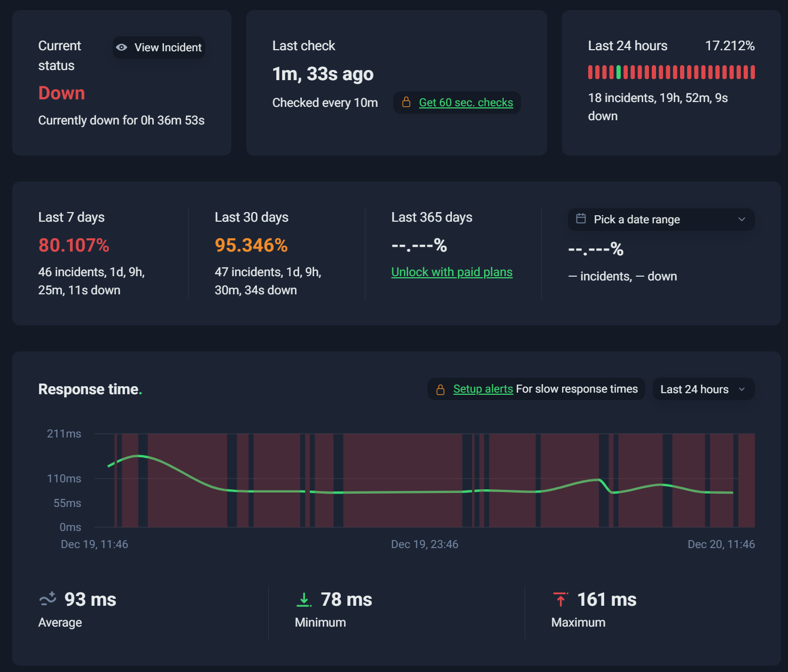The width and height of the screenshot is (788, 672).
Task: Click the Dec 19, 23:46 axis label
Action: point(425,544)
